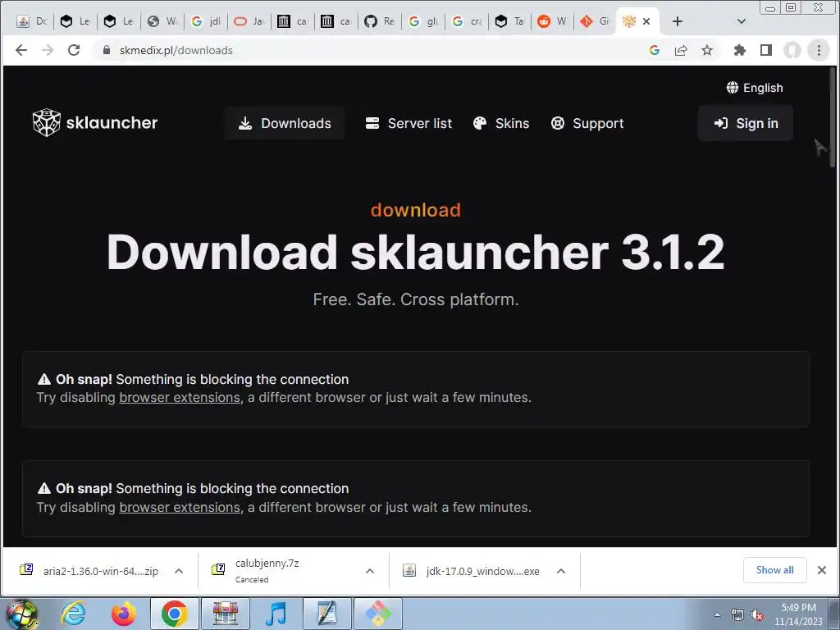The image size is (840, 630).
Task: Click the canceled calubjenny.7z download
Action: pos(267,571)
